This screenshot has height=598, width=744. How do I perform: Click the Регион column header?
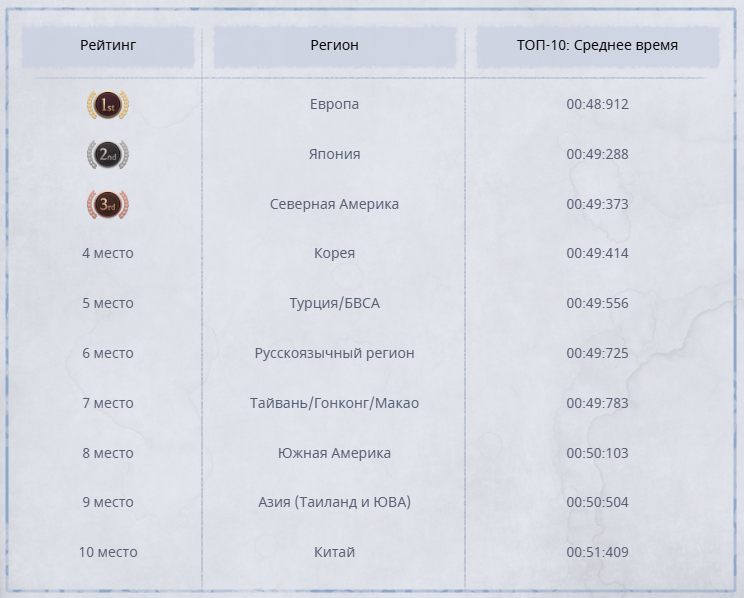coord(334,46)
